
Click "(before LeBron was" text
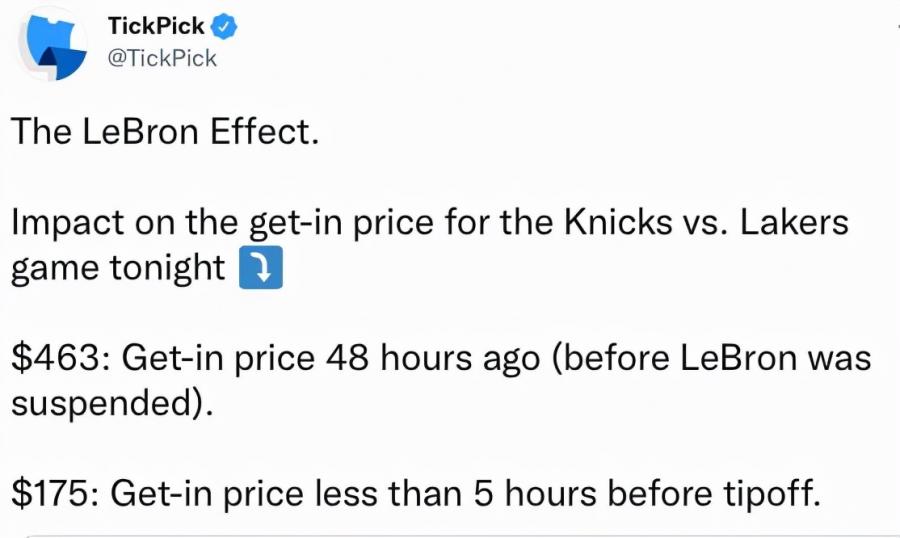(x=711, y=358)
